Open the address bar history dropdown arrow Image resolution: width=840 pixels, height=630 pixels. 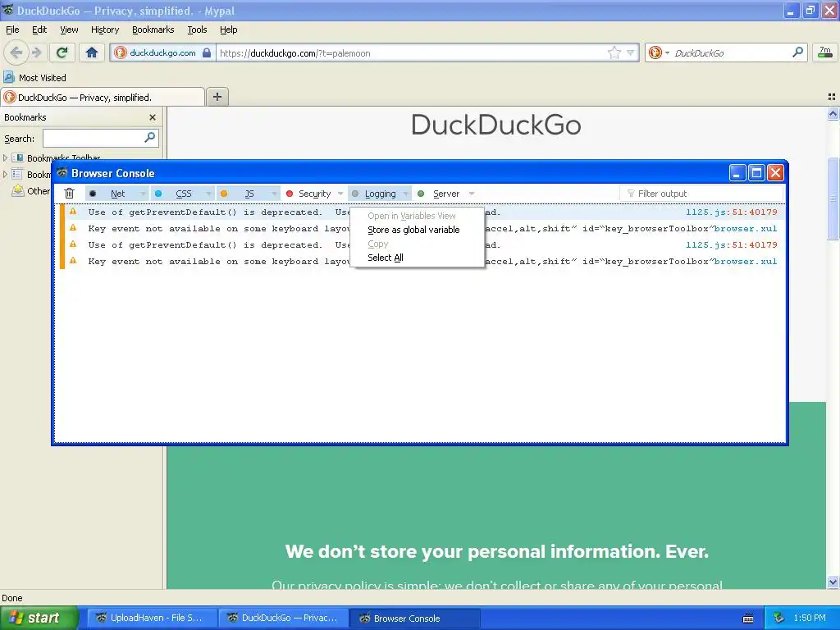tap(631, 52)
